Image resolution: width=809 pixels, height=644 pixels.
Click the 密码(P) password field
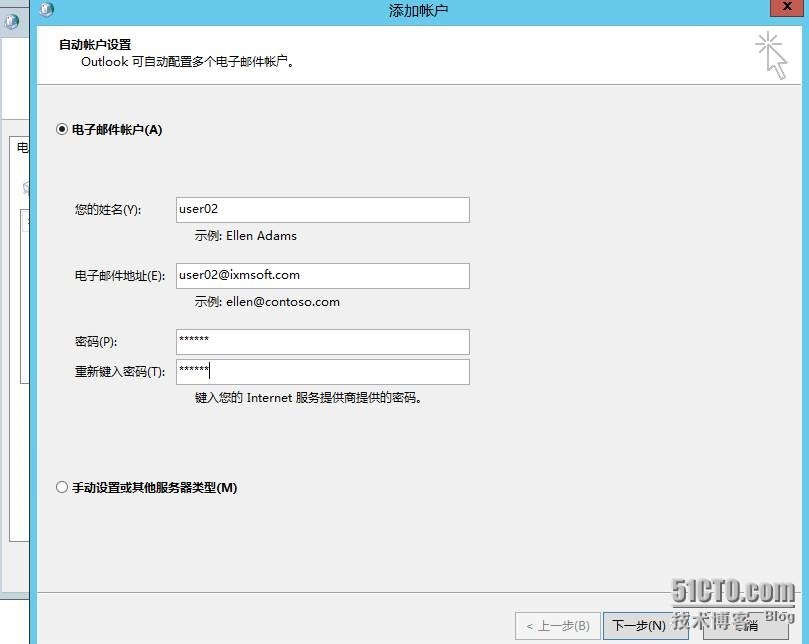[x=322, y=342]
